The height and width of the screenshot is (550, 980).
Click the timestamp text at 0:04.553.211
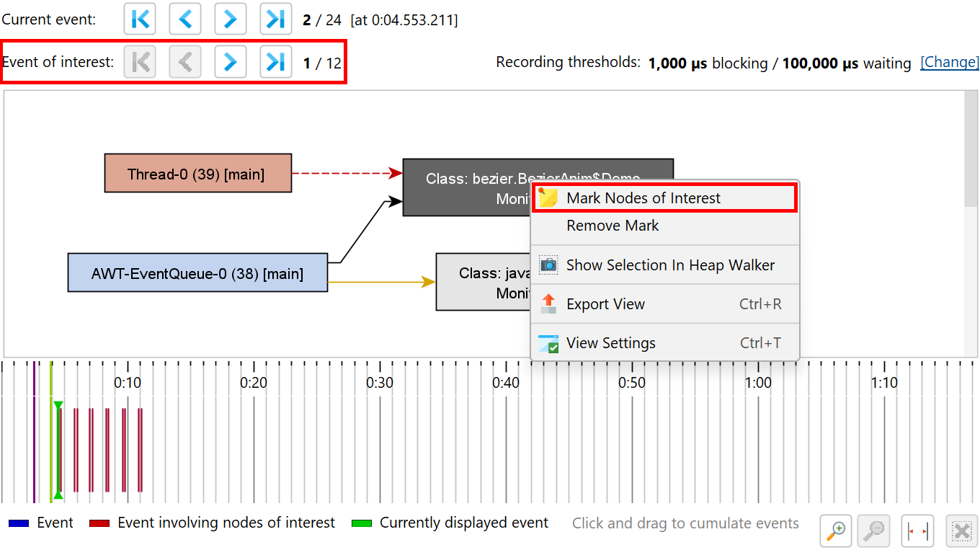tap(404, 19)
